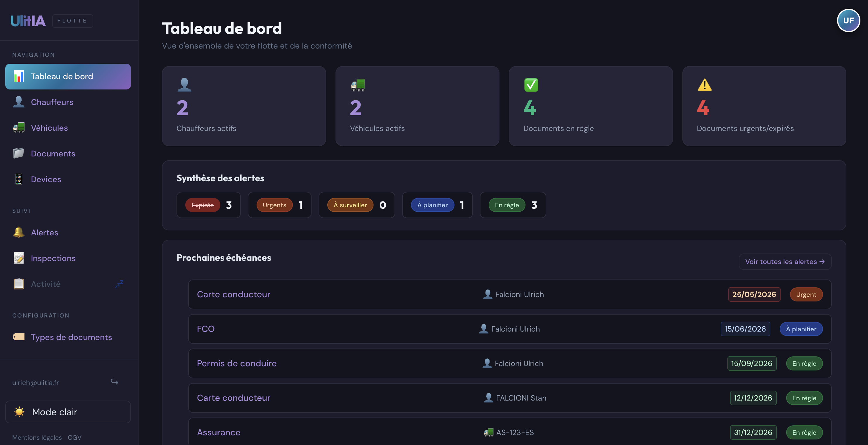The height and width of the screenshot is (445, 868).
Task: Open the Chauffeurs actifs card
Action: point(244,106)
